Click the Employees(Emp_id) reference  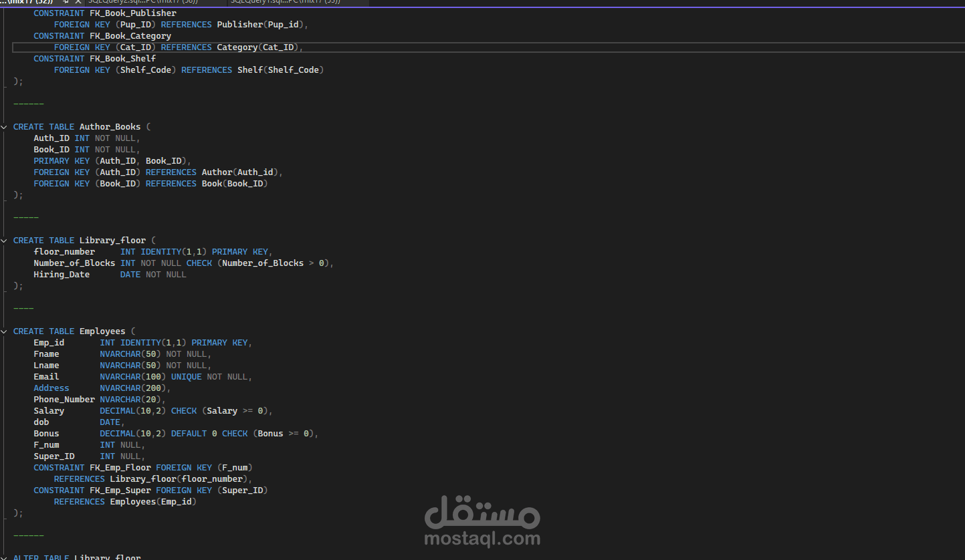point(153,502)
